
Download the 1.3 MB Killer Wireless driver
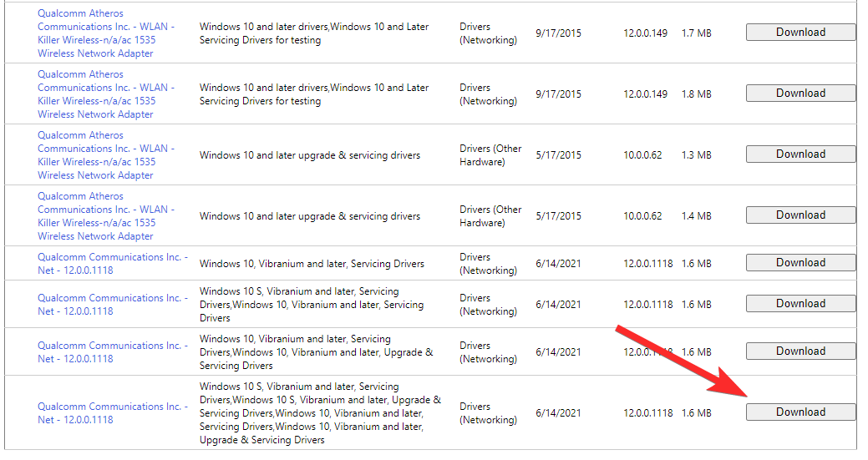pyautogui.click(x=800, y=154)
